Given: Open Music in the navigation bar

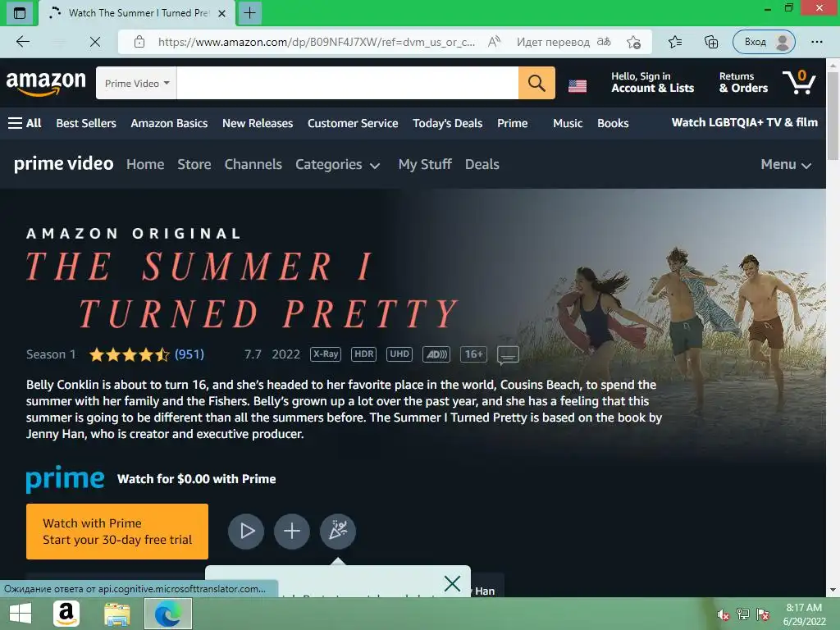Looking at the screenshot, I should 568,123.
